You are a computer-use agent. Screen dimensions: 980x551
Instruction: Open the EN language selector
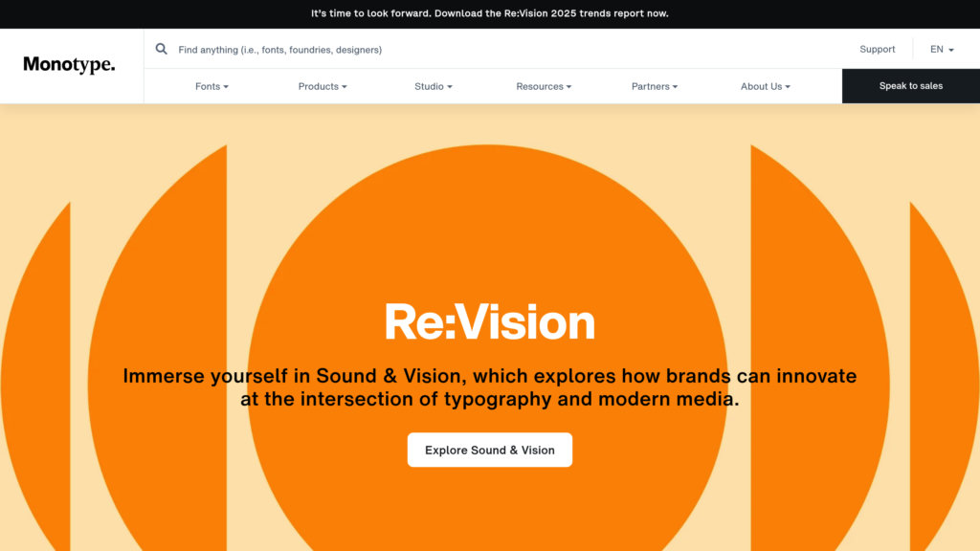(942, 50)
